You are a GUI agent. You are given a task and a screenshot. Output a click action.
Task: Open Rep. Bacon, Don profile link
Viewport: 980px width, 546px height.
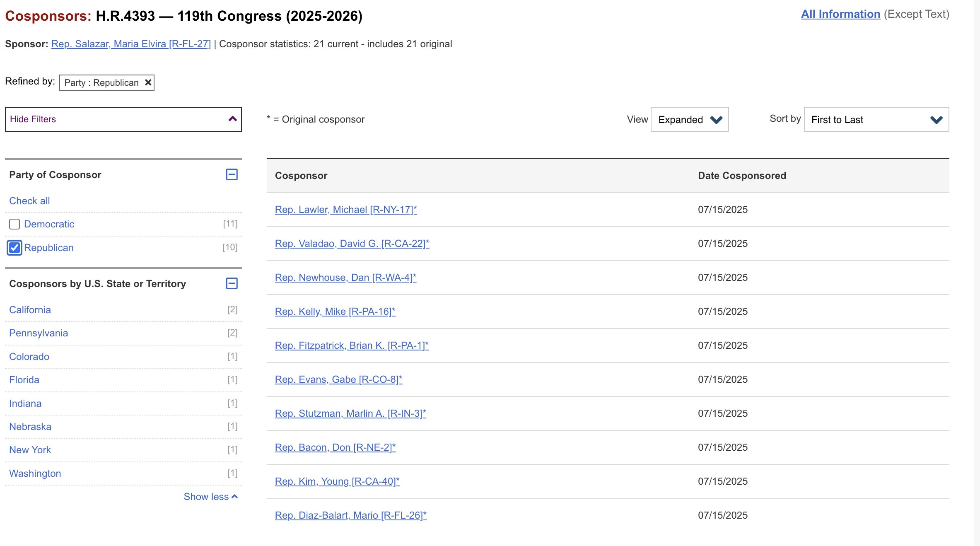click(x=335, y=447)
